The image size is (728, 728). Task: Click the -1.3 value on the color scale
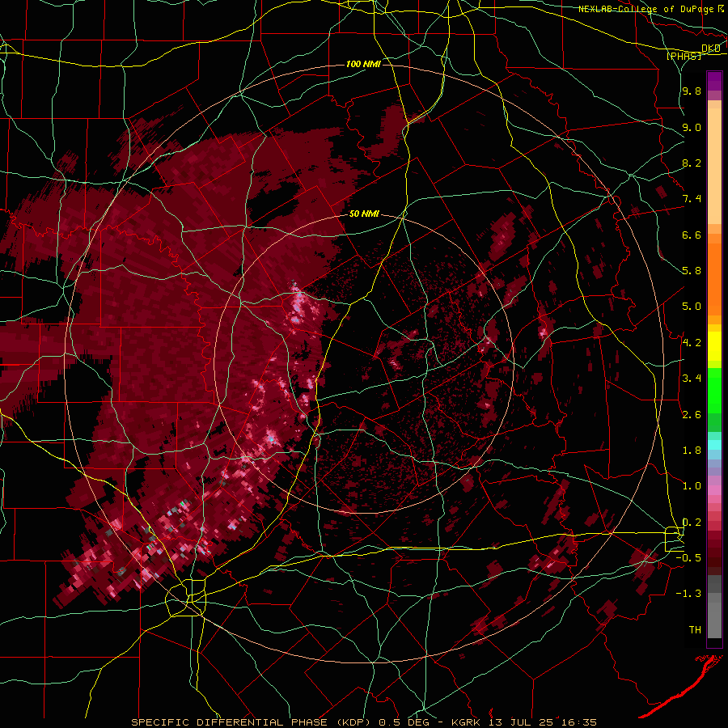[x=689, y=594]
